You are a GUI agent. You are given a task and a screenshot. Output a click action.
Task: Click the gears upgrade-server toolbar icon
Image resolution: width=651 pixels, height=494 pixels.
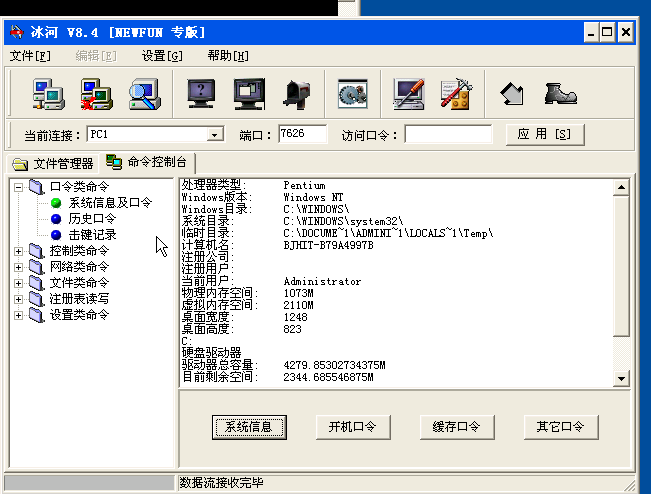click(x=352, y=94)
